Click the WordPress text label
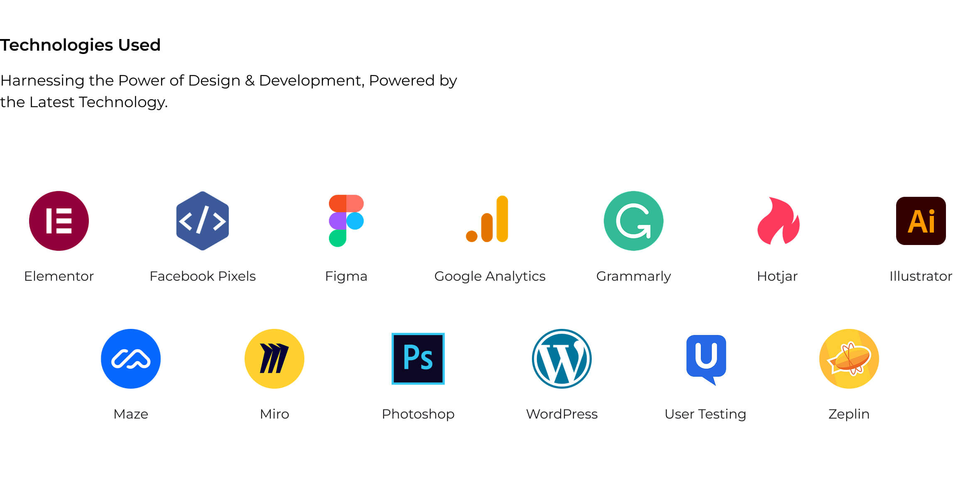The width and height of the screenshot is (980, 490). [x=562, y=414]
